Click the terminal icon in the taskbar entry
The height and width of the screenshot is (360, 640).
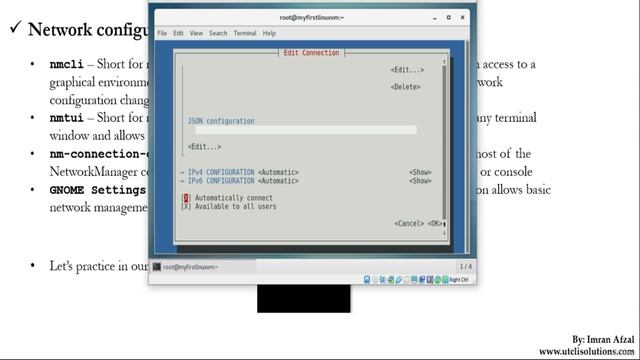click(x=157, y=267)
